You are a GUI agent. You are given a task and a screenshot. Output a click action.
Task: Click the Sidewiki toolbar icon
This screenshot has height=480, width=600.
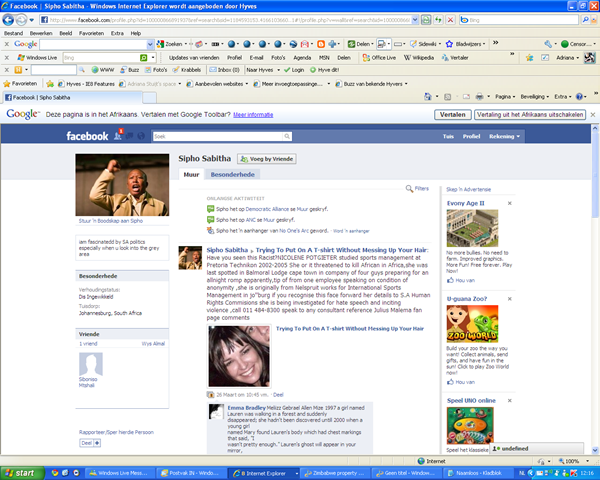click(413, 44)
